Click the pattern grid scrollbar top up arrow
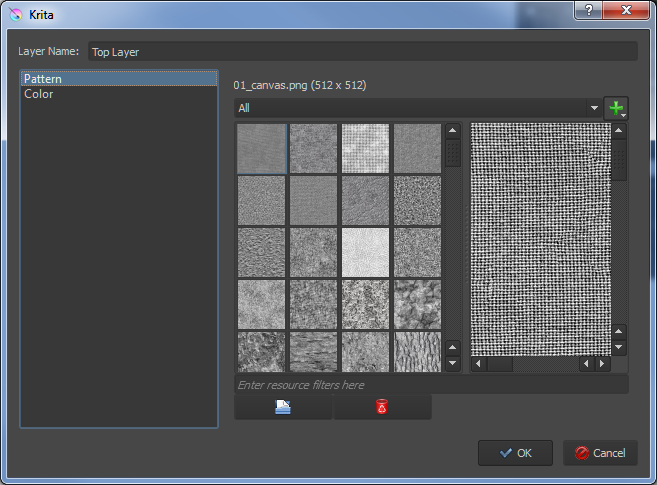Image resolution: width=657 pixels, height=485 pixels. tap(453, 131)
